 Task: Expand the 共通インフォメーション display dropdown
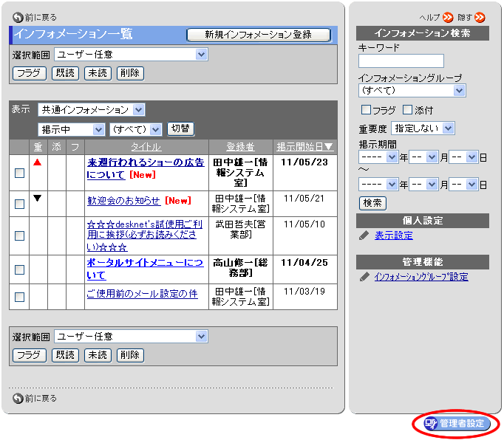coord(92,110)
